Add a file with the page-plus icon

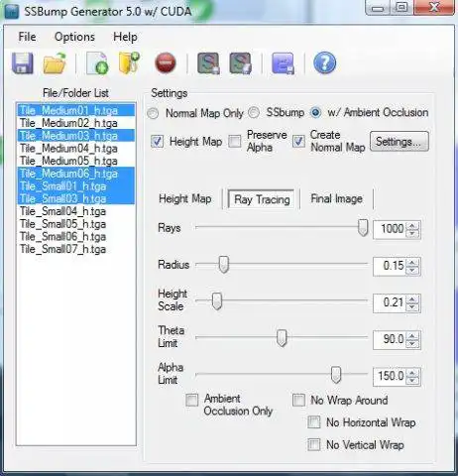97,62
